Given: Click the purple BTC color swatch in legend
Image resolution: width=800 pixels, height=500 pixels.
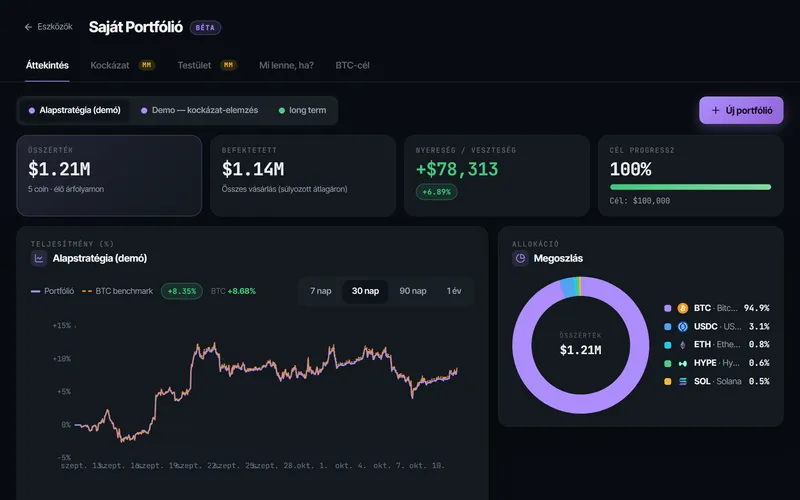Looking at the screenshot, I should 667,308.
